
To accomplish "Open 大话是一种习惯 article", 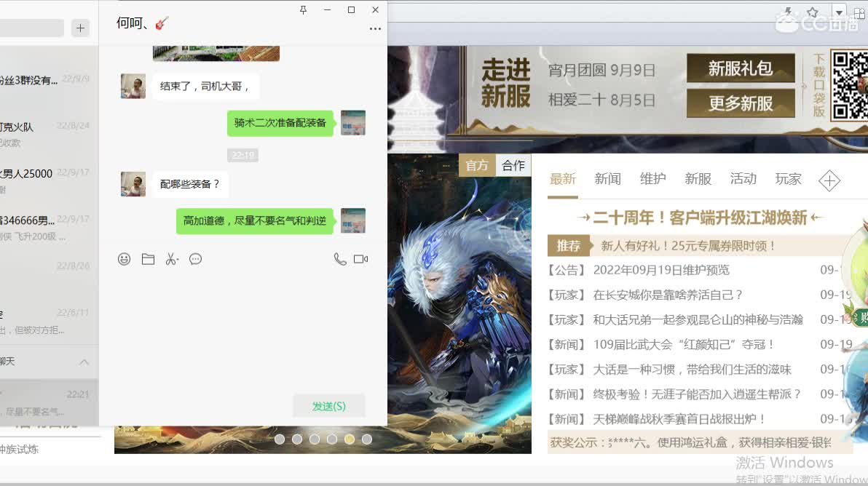I will coord(693,370).
